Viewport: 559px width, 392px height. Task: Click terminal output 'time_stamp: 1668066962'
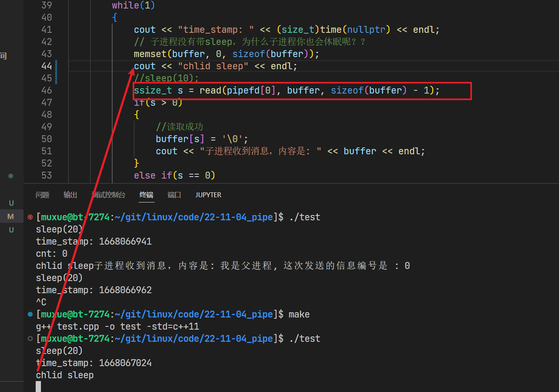point(94,290)
